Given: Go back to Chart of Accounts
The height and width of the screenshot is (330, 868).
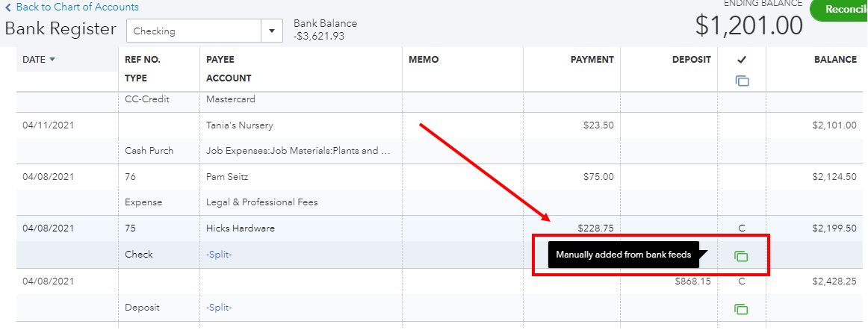Looking at the screenshot, I should tap(72, 7).
